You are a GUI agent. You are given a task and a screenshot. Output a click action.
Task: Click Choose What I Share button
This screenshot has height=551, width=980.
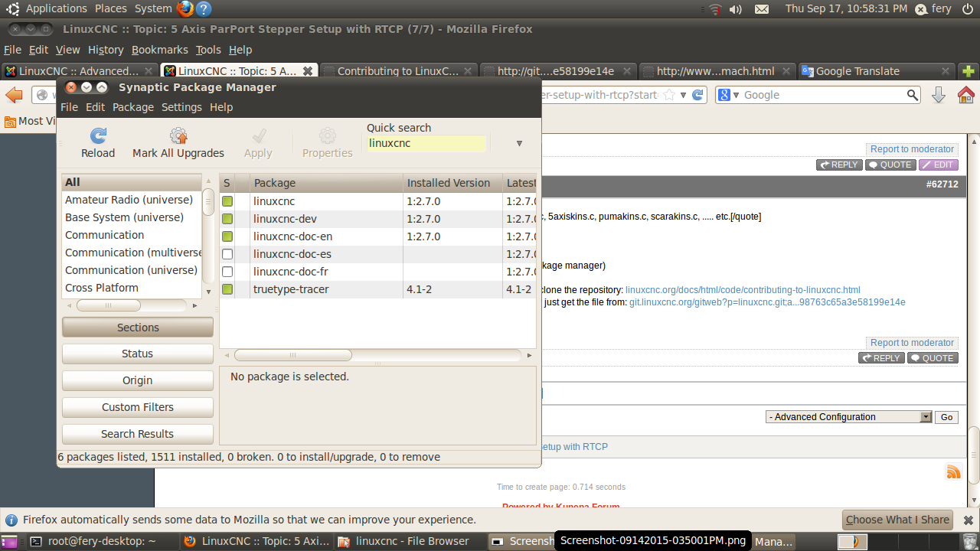pyautogui.click(x=897, y=520)
